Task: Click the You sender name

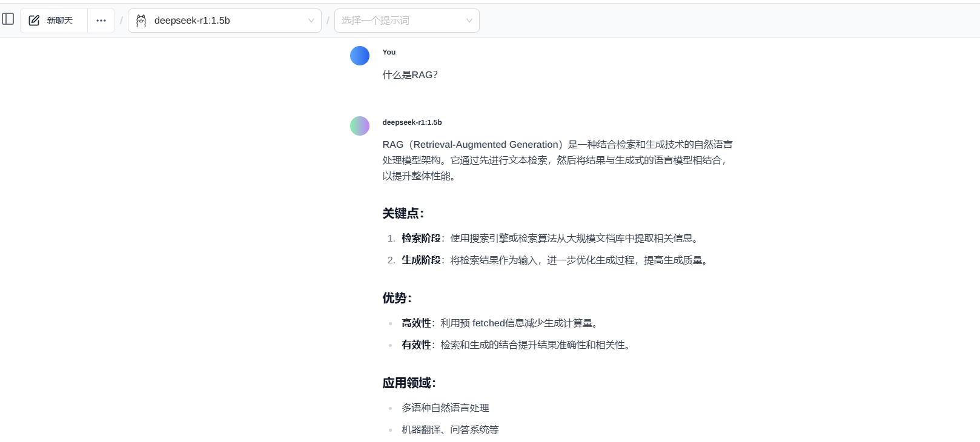Action: [x=389, y=52]
